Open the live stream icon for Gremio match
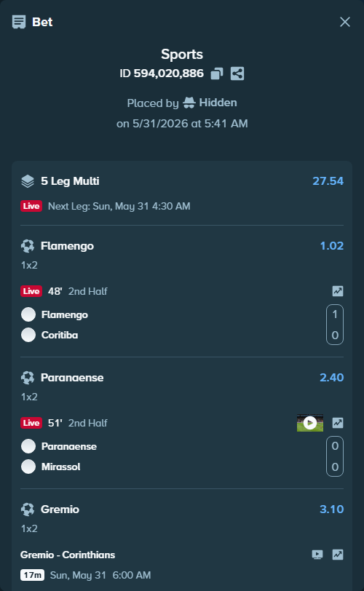 317,555
